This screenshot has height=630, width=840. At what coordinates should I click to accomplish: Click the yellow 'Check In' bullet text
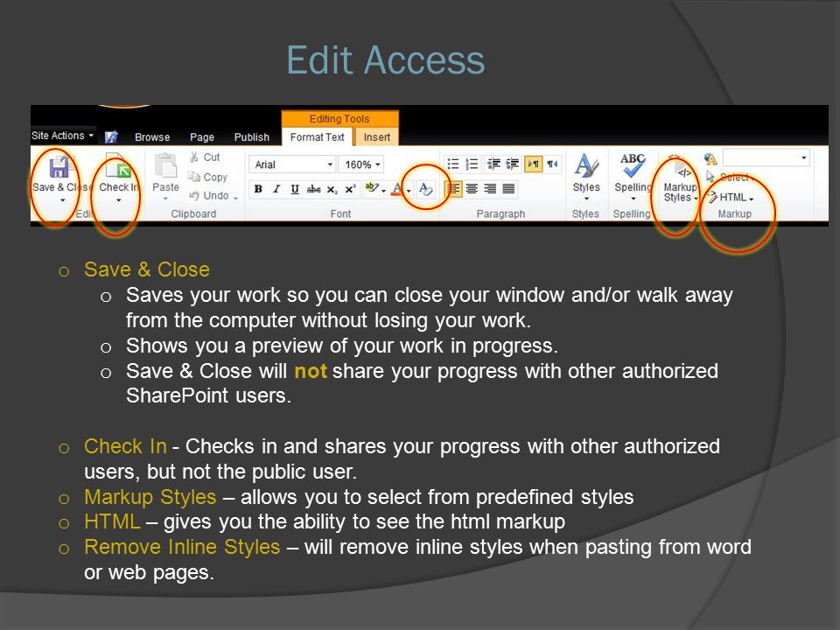click(x=125, y=446)
